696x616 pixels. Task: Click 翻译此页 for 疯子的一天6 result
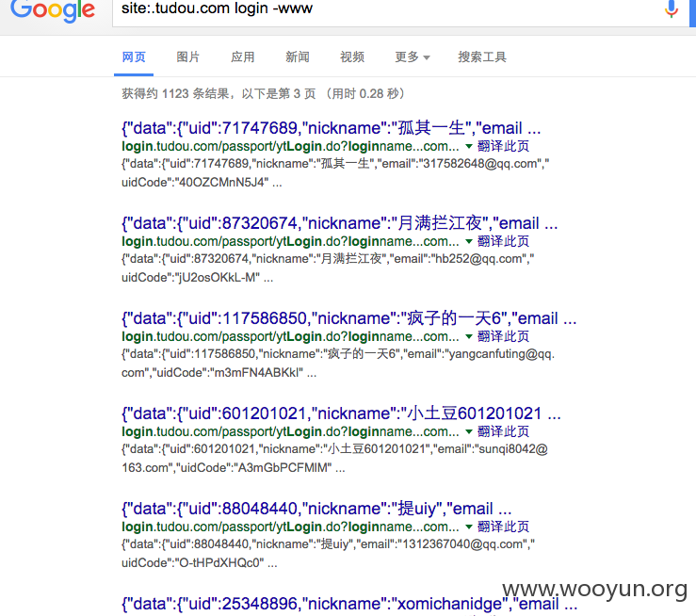click(503, 336)
